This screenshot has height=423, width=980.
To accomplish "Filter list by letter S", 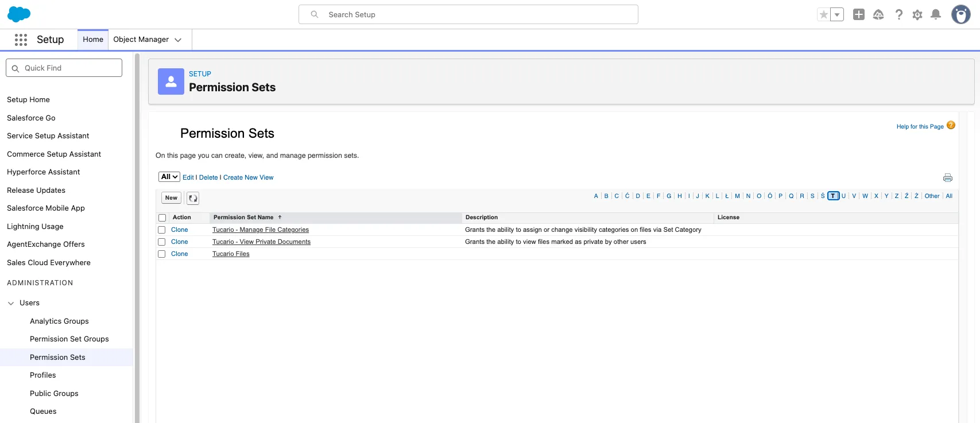I will [812, 196].
